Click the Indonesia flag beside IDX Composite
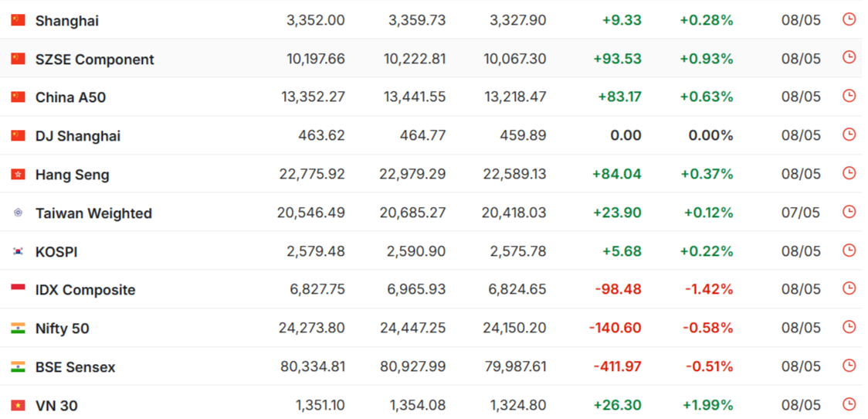The image size is (868, 419). pos(19,290)
